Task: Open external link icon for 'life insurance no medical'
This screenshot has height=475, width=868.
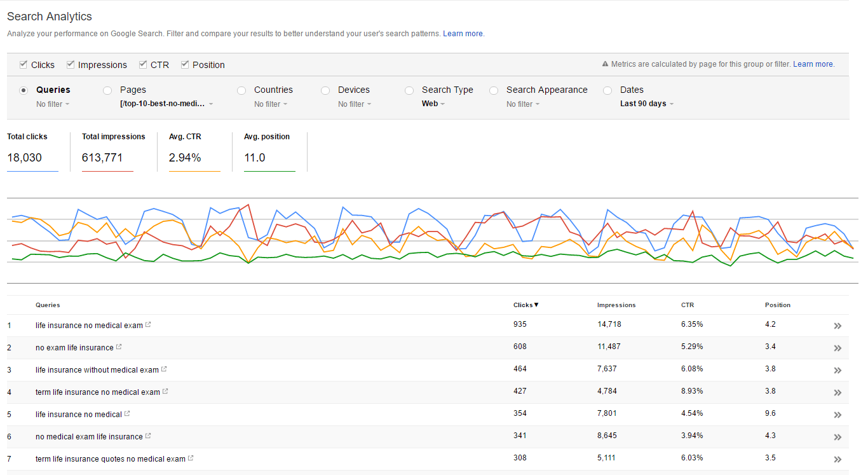Action: click(x=127, y=414)
